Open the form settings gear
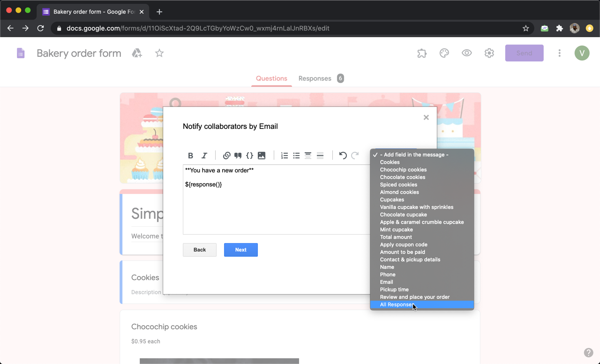Screen dimensions: 600x364 pyautogui.click(x=489, y=53)
